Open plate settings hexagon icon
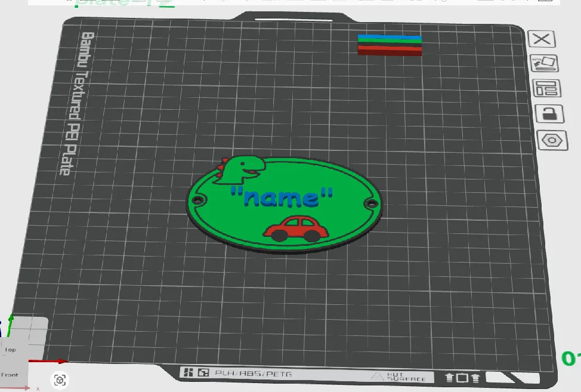This screenshot has height=392, width=581. coord(552,140)
